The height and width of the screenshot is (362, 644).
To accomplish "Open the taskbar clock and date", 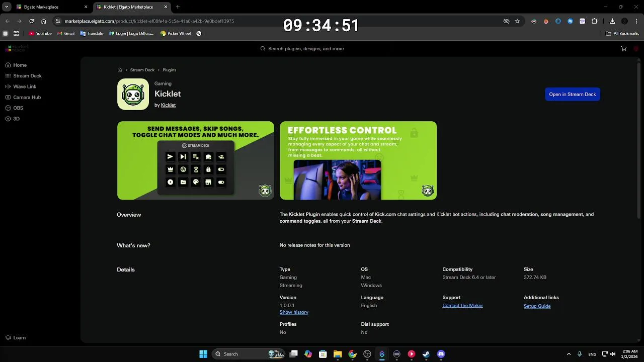I will click(629, 354).
